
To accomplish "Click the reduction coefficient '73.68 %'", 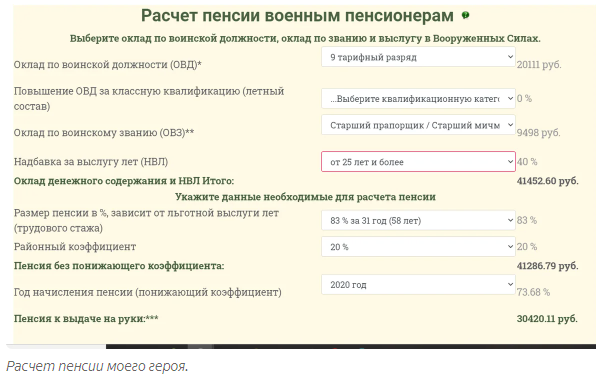I will tap(533, 292).
